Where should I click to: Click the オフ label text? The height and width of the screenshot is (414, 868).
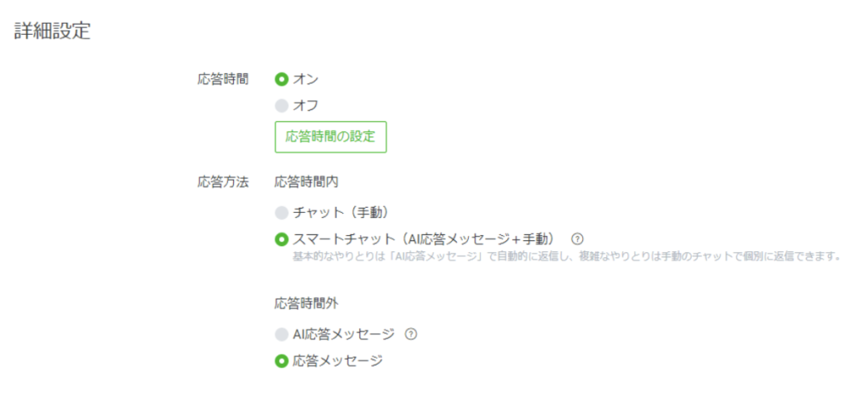pos(306,106)
